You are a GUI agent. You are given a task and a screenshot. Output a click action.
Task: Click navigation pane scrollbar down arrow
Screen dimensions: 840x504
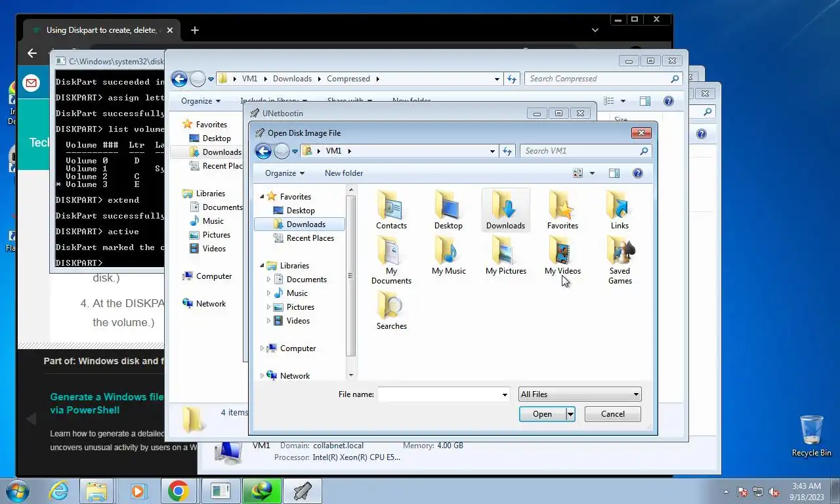coord(351,375)
